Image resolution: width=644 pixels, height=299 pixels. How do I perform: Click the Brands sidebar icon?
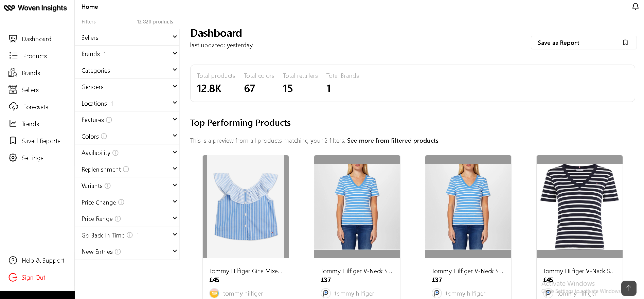[x=13, y=72]
